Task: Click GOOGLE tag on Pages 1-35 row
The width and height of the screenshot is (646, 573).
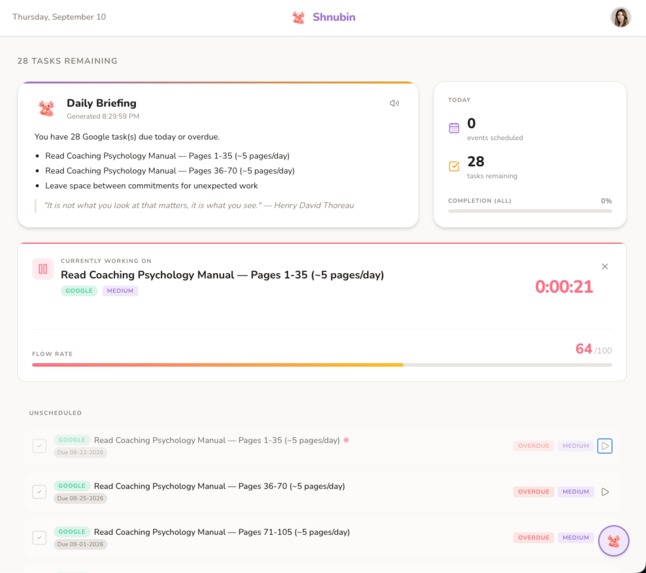Action: tap(72, 440)
